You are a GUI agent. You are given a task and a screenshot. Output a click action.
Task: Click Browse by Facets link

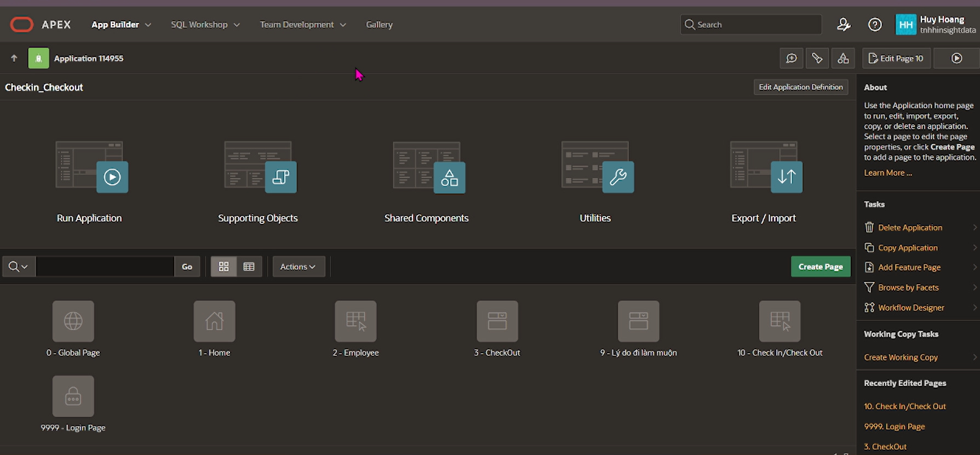pyautogui.click(x=908, y=287)
